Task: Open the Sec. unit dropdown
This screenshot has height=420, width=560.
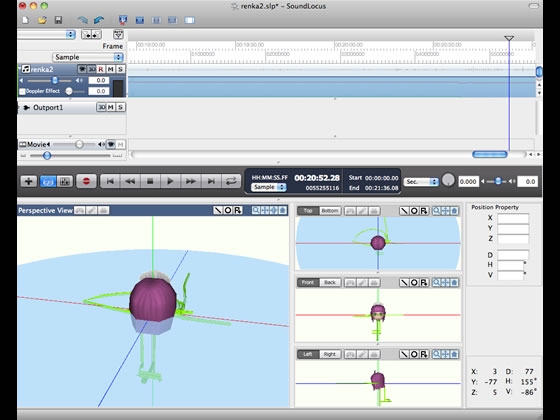Action: click(421, 182)
